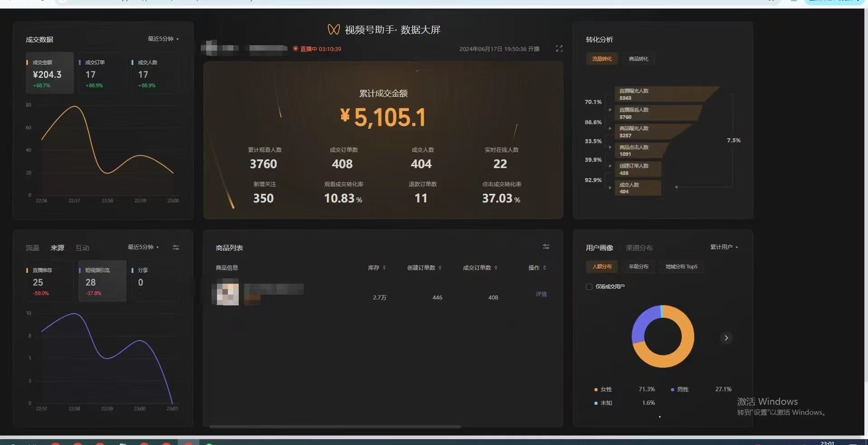Click the sort icon on the 库存 column

pyautogui.click(x=385, y=267)
